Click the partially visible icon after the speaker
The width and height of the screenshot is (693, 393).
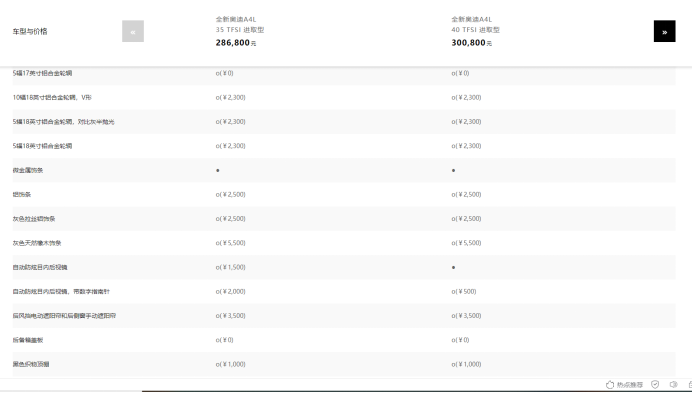click(x=690, y=385)
